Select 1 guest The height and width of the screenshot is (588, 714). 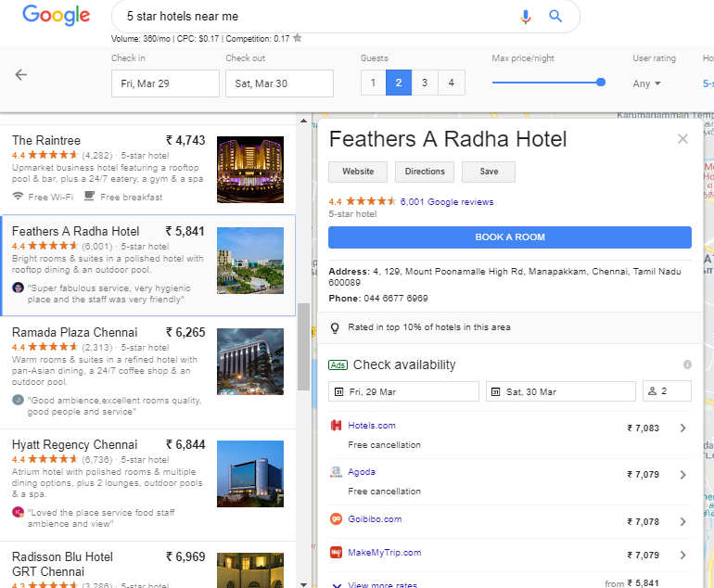373,83
